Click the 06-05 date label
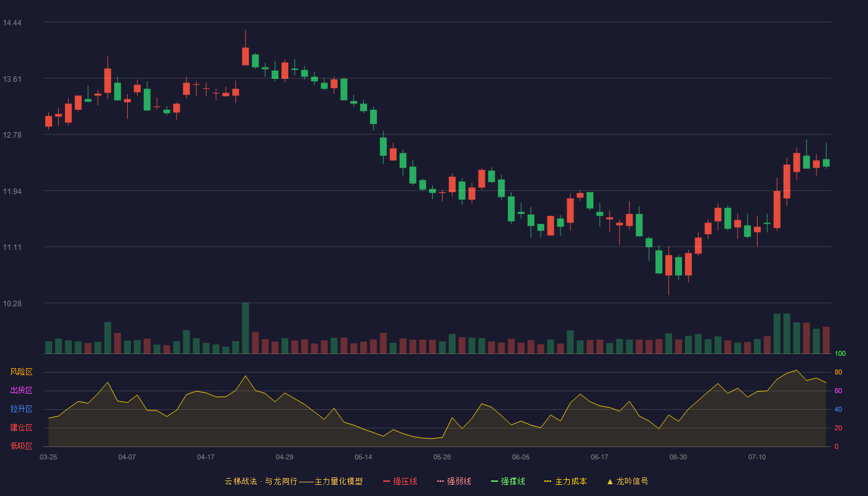The height and width of the screenshot is (496, 868). [x=521, y=457]
